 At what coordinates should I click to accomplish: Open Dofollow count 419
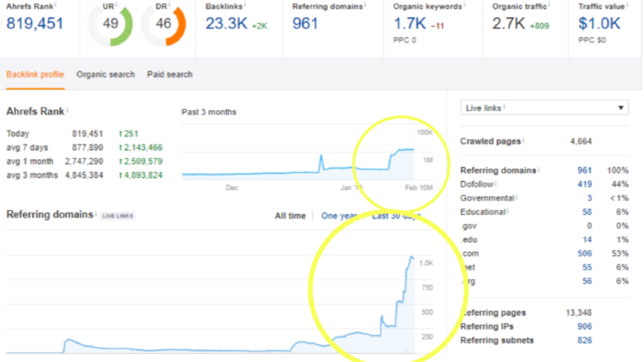(x=585, y=184)
